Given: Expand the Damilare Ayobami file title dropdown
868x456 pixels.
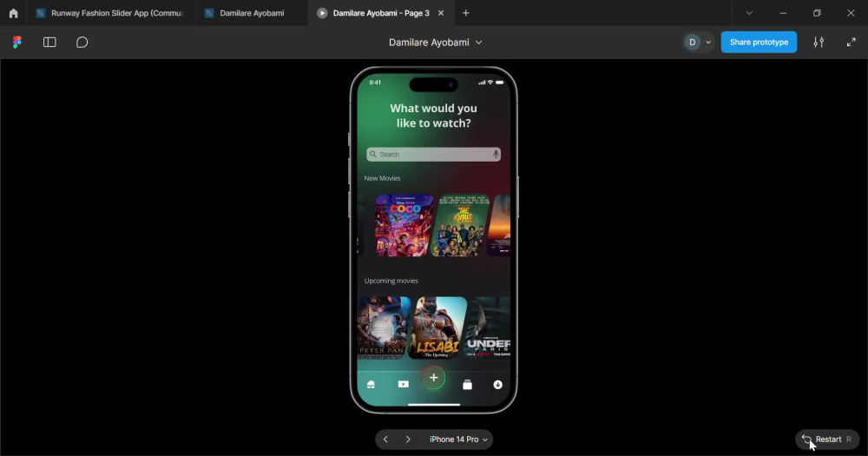Looking at the screenshot, I should 435,42.
